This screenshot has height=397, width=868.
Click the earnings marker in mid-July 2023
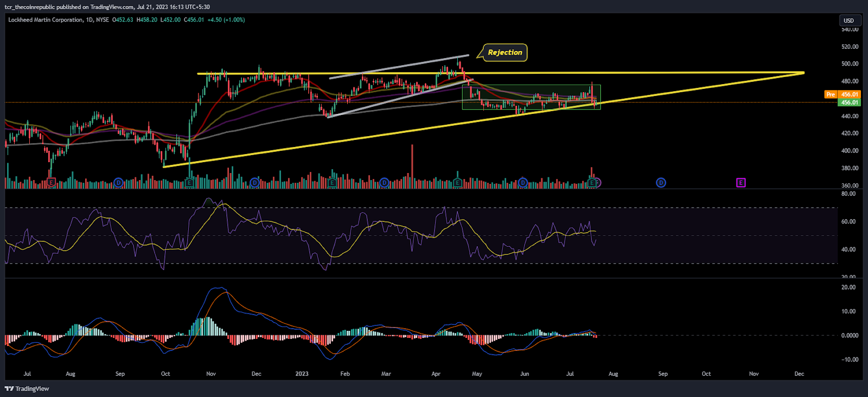[592, 183]
